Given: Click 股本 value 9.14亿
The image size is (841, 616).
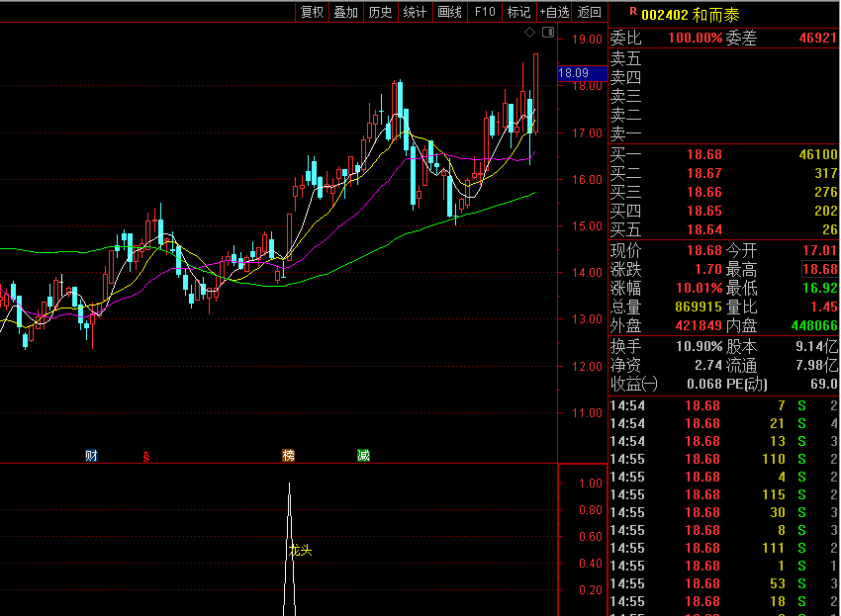Looking at the screenshot, I should pos(817,347).
